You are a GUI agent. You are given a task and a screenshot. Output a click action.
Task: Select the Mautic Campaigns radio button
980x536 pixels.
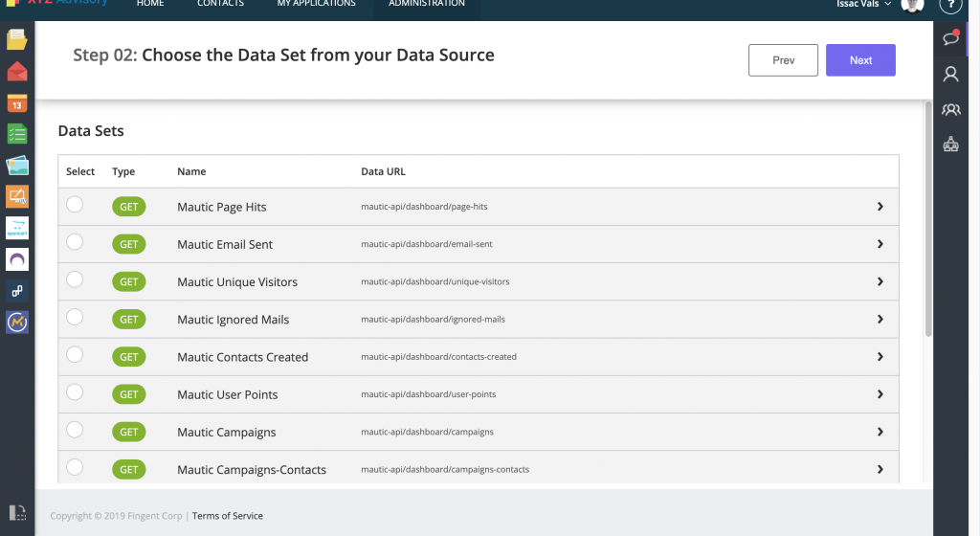(x=75, y=429)
